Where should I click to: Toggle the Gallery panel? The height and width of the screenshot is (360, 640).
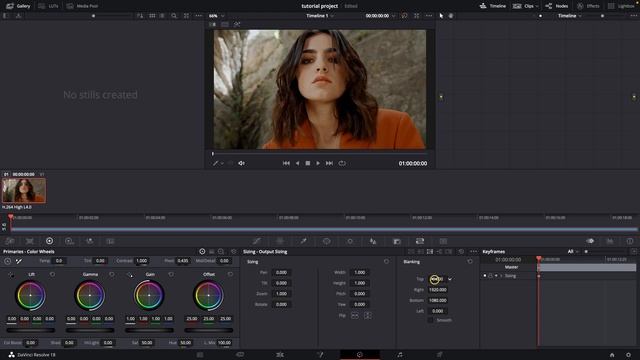click(x=18, y=6)
